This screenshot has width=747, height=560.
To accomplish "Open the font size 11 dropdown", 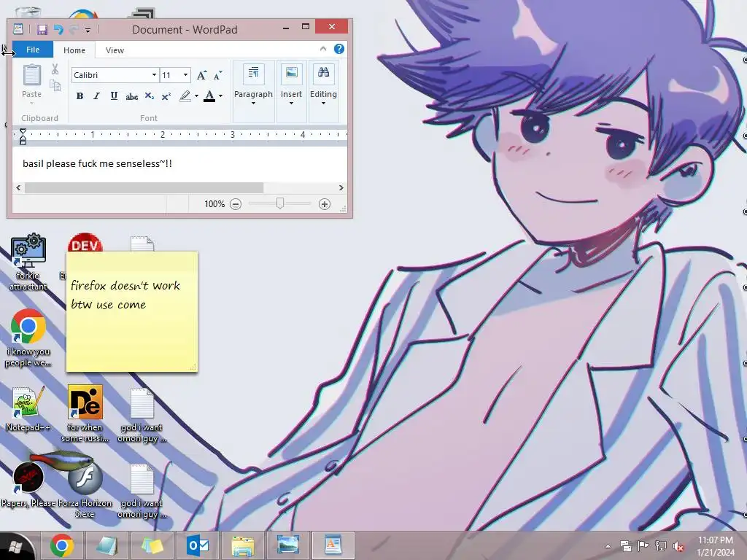I will tap(185, 75).
